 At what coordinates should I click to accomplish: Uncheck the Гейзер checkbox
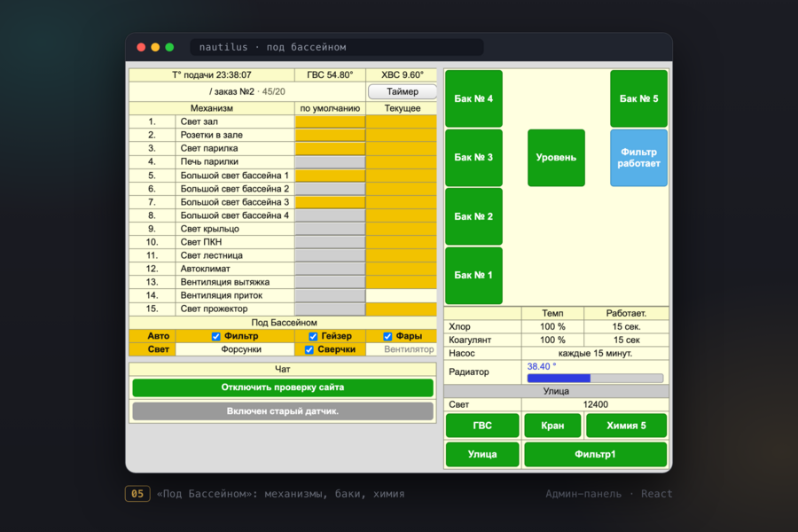tap(313, 337)
